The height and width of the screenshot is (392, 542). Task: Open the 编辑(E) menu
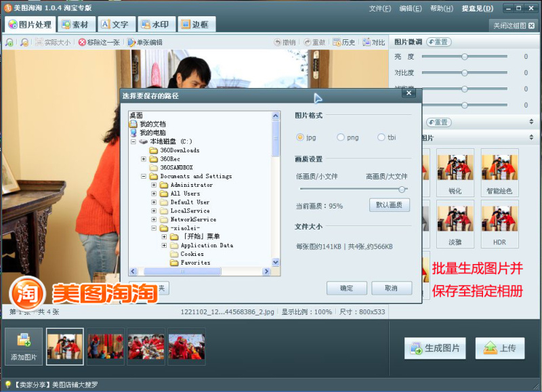(411, 8)
